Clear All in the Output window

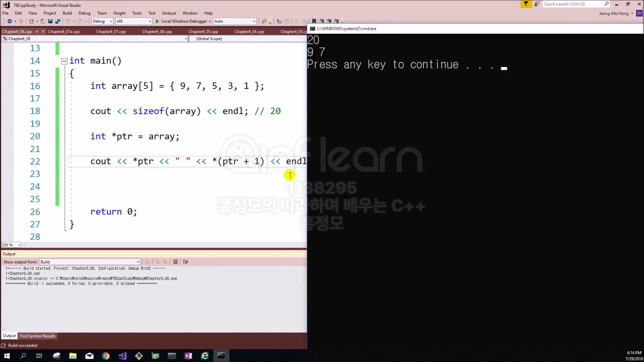coord(175,262)
